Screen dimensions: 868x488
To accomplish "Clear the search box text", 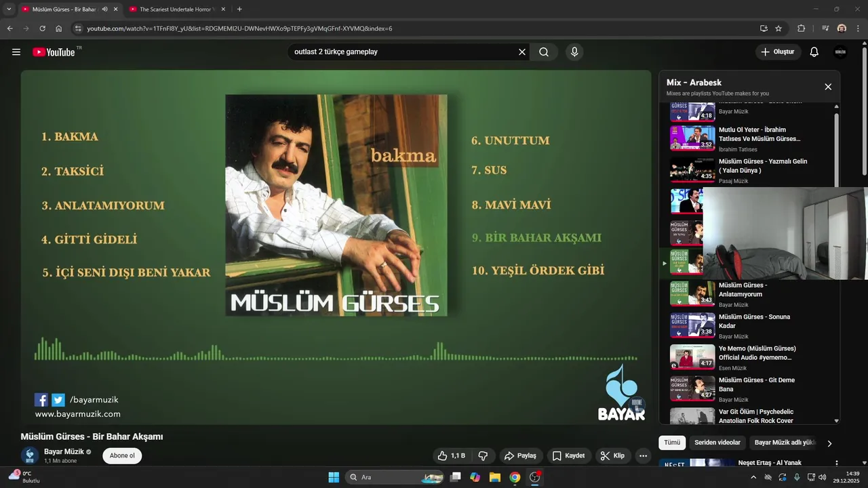I will click(522, 52).
